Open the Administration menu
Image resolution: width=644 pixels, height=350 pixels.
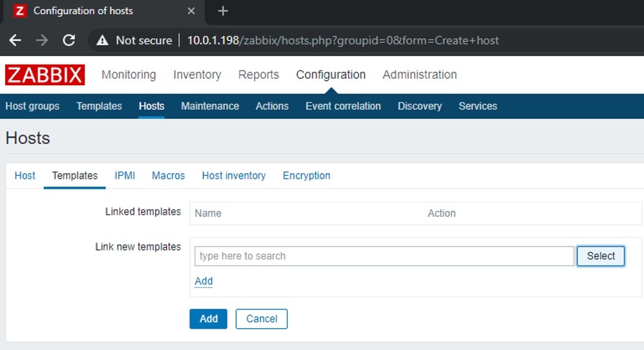[x=420, y=75]
